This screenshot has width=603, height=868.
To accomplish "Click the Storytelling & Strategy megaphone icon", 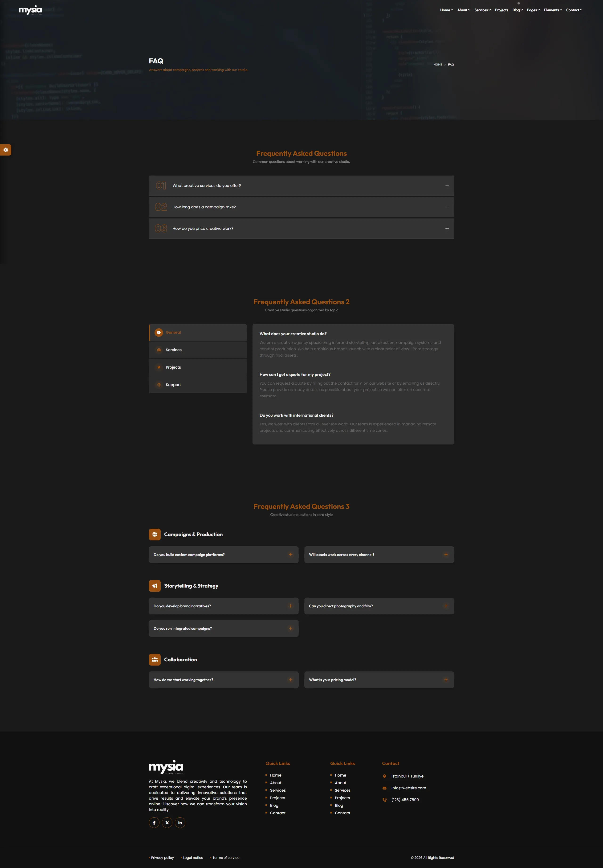I will [x=155, y=586].
